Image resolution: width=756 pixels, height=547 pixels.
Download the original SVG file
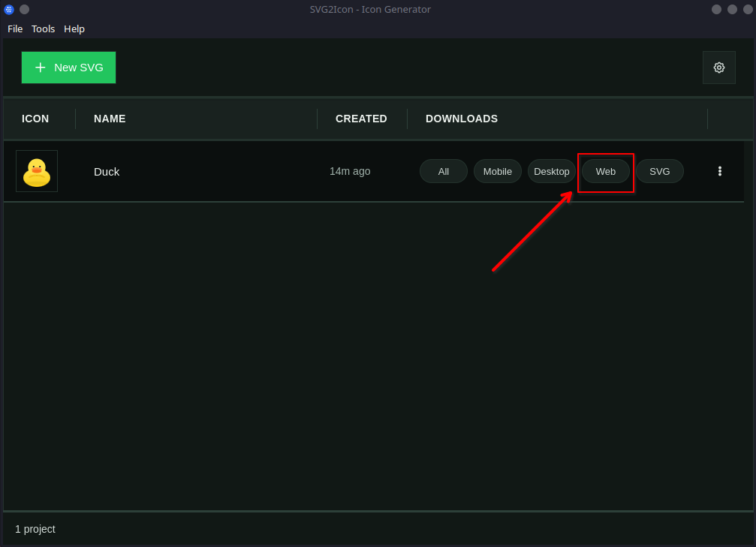(x=659, y=171)
